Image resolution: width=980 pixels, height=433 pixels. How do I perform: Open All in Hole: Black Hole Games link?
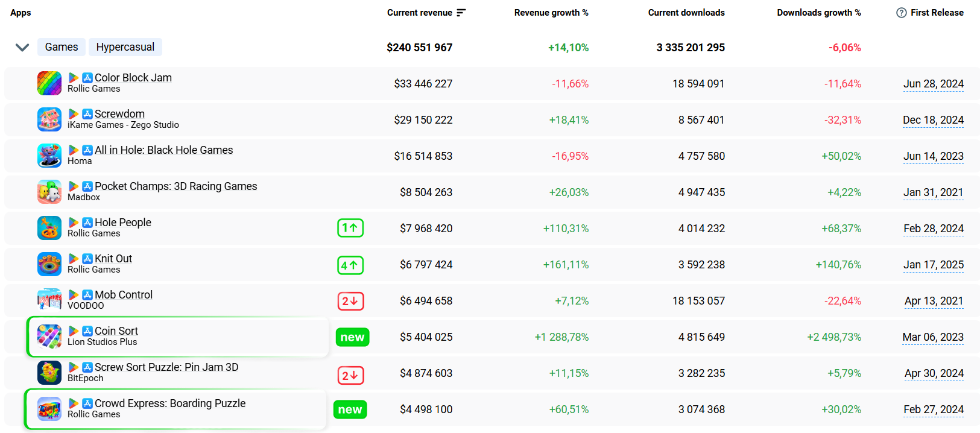tap(163, 150)
